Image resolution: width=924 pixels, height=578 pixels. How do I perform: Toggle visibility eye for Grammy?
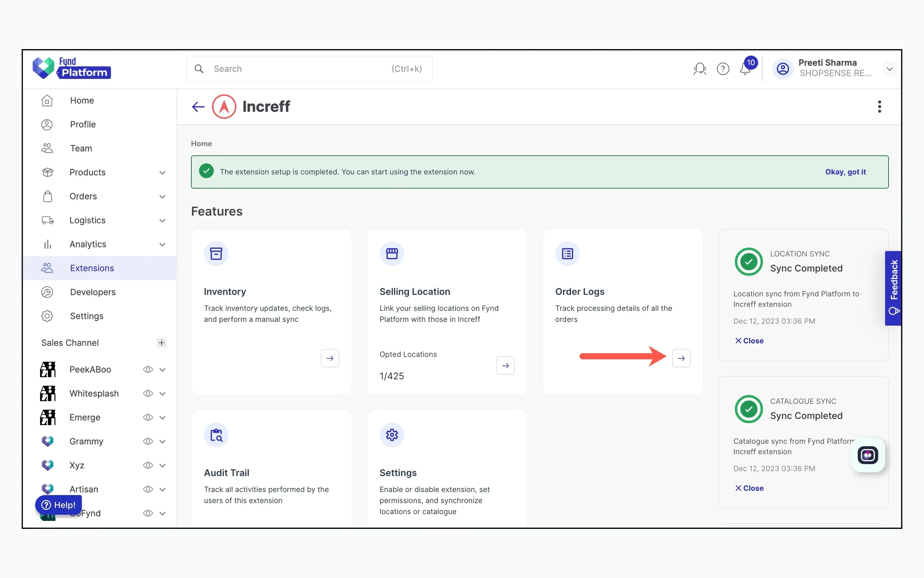(x=148, y=441)
